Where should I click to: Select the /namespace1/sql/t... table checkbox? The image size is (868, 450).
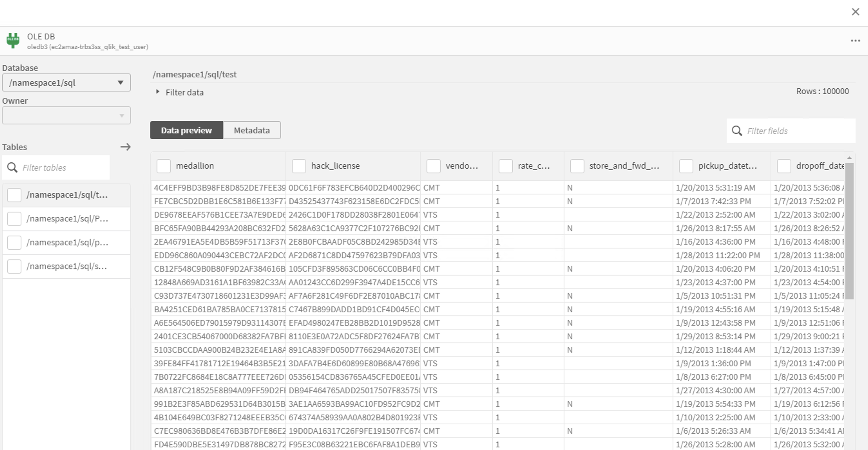pyautogui.click(x=14, y=195)
